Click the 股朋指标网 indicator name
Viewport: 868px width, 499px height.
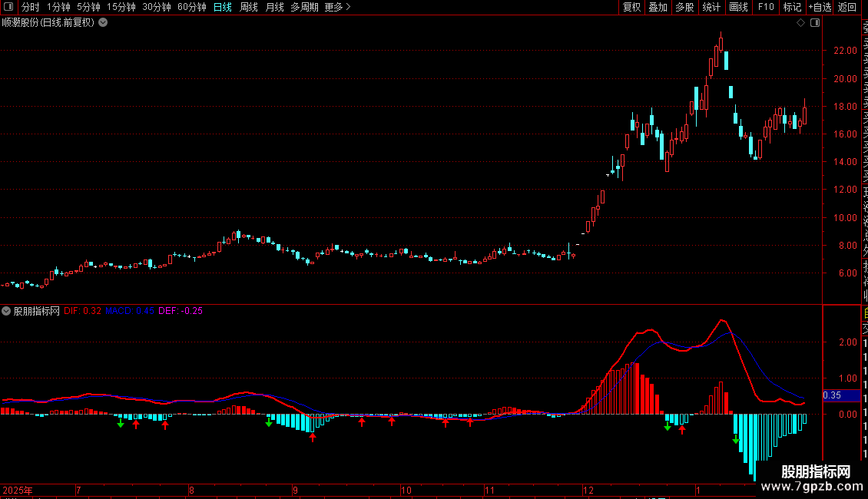pyautogui.click(x=37, y=311)
